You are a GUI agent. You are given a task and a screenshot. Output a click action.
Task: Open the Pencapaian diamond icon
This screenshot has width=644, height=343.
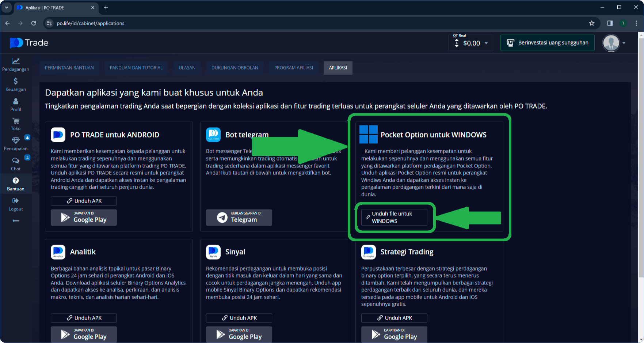[x=16, y=140]
